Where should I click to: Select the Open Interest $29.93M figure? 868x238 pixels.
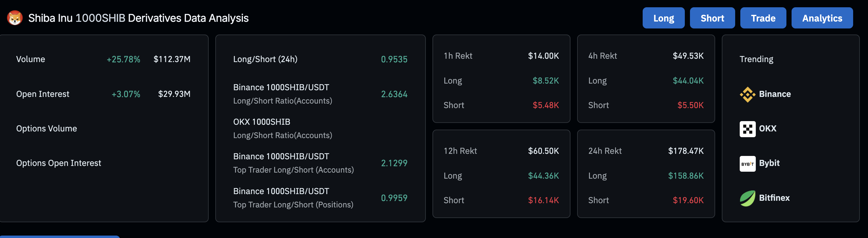(x=174, y=94)
